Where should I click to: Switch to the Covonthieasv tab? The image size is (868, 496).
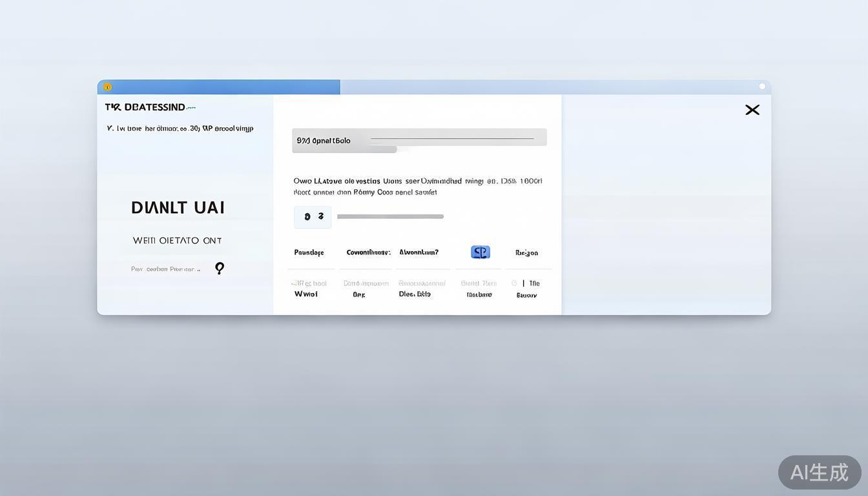point(368,253)
